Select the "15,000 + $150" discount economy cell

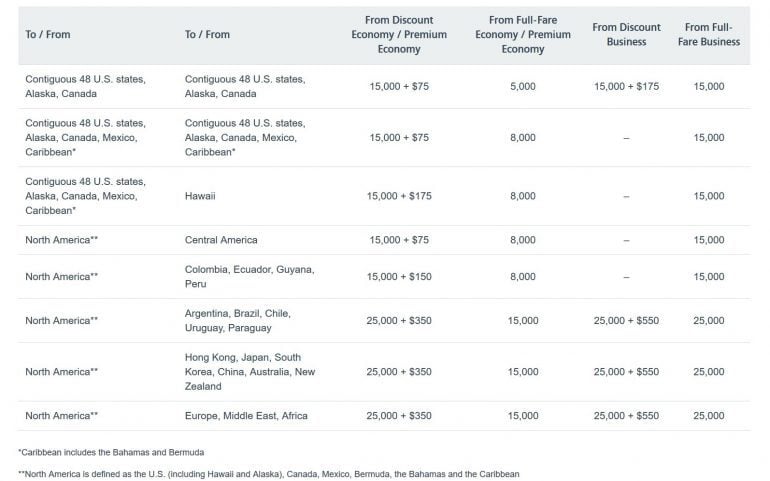coord(406,276)
